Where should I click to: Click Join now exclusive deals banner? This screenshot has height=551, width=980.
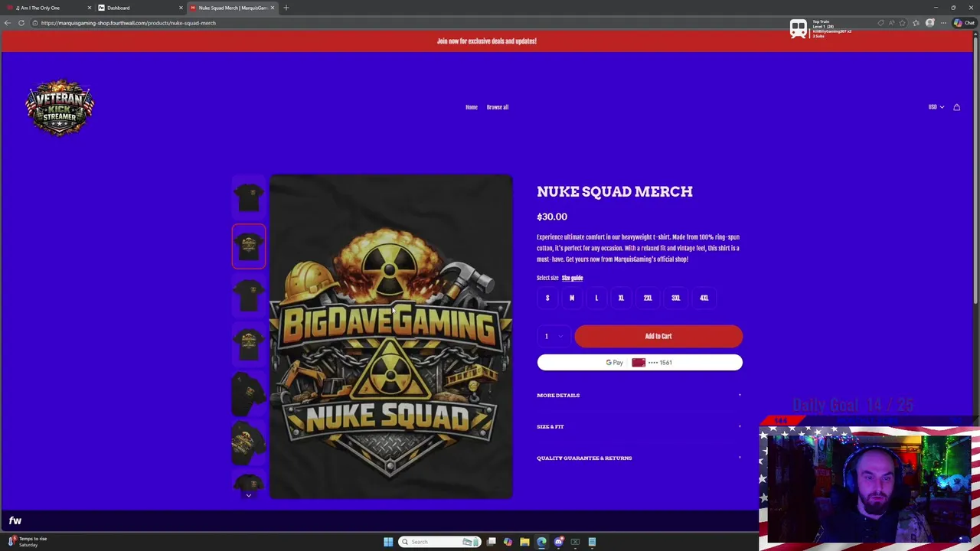pos(487,41)
